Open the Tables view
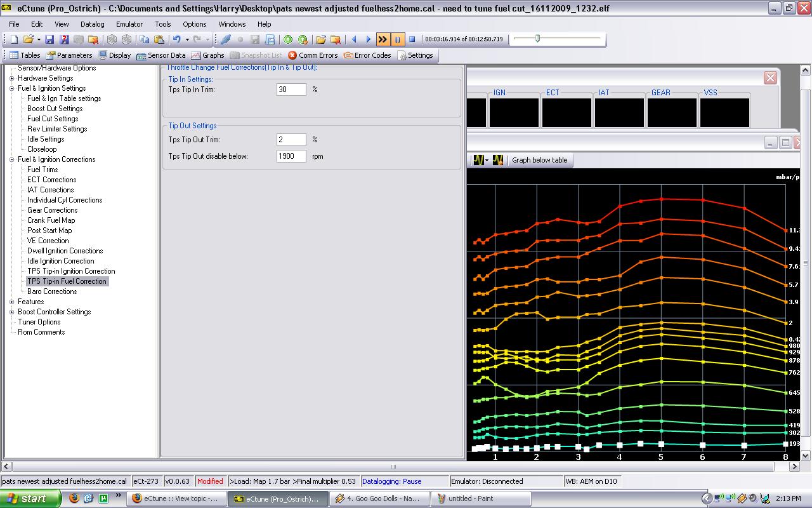This screenshot has width=812, height=508. [x=25, y=55]
